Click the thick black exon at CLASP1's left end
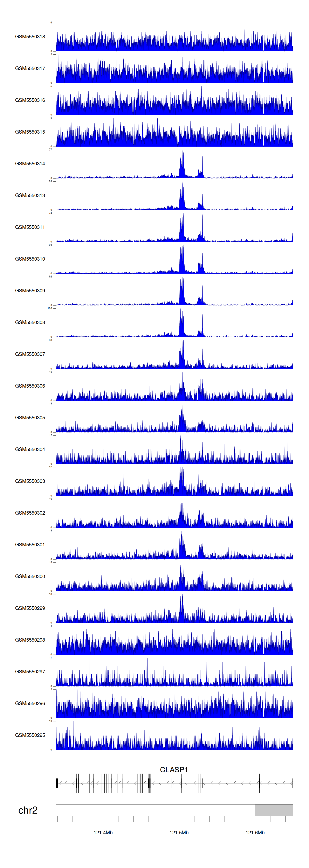This screenshot has height=868, width=309. pyautogui.click(x=57, y=783)
